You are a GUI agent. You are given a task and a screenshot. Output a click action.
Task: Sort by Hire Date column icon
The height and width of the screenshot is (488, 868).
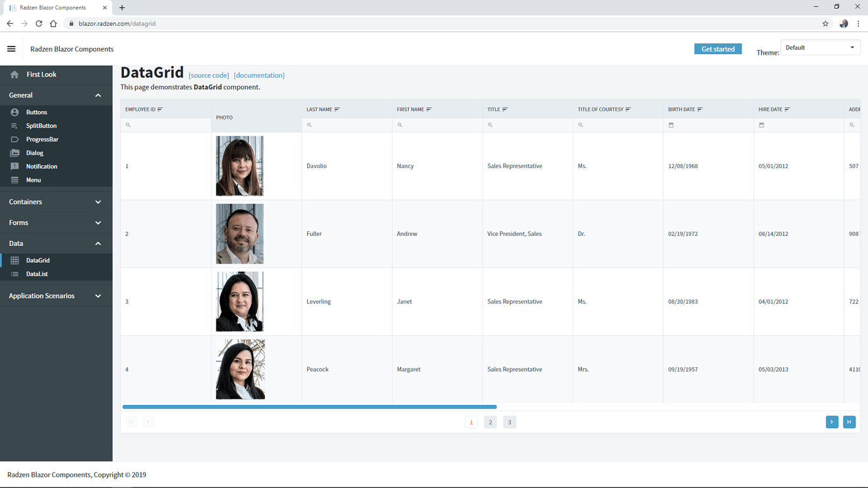click(787, 109)
